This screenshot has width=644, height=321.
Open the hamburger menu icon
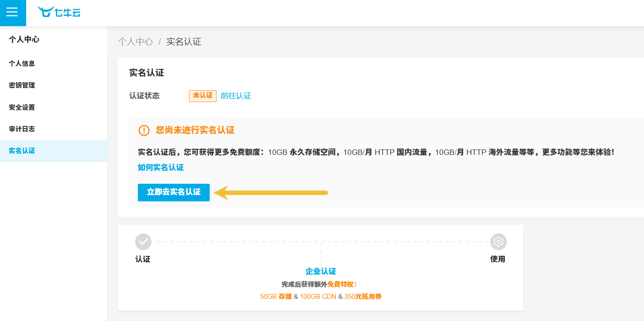tap(12, 12)
